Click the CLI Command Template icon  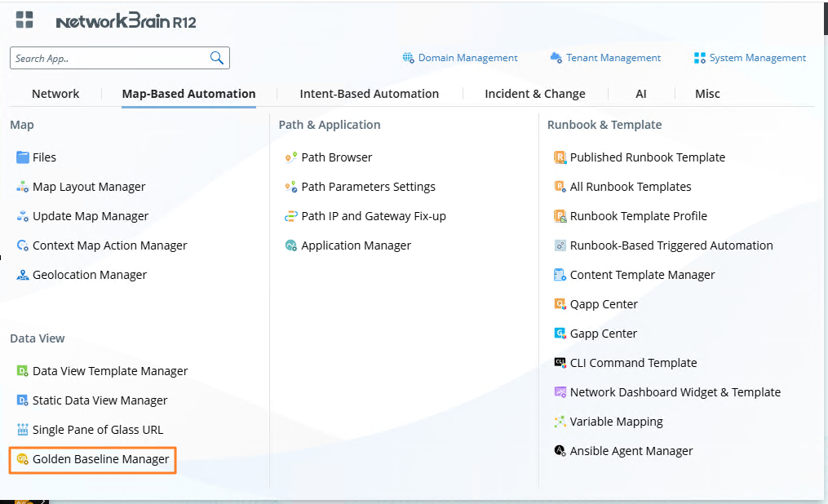point(560,363)
